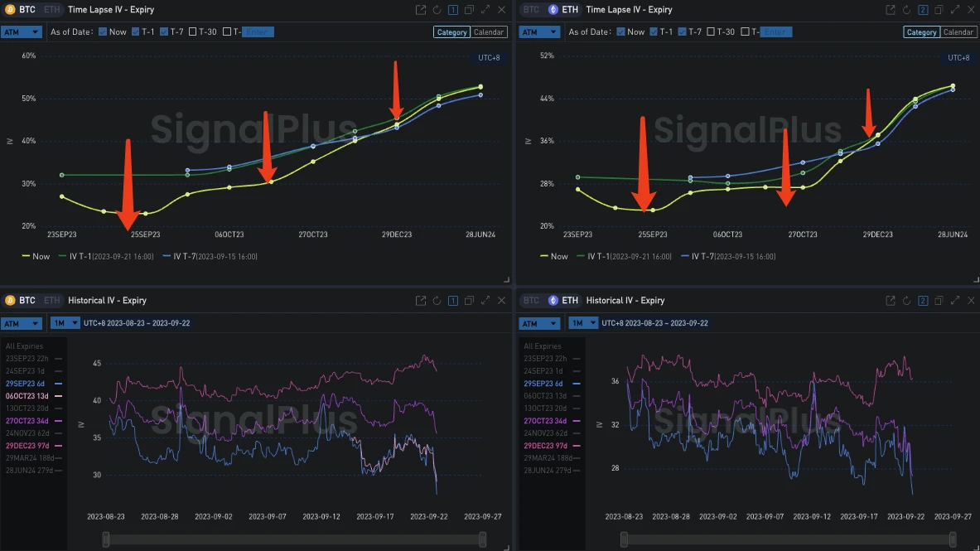Pop out the BTC Historical IV panel
Viewport: 980px width, 551px height.
click(x=421, y=301)
